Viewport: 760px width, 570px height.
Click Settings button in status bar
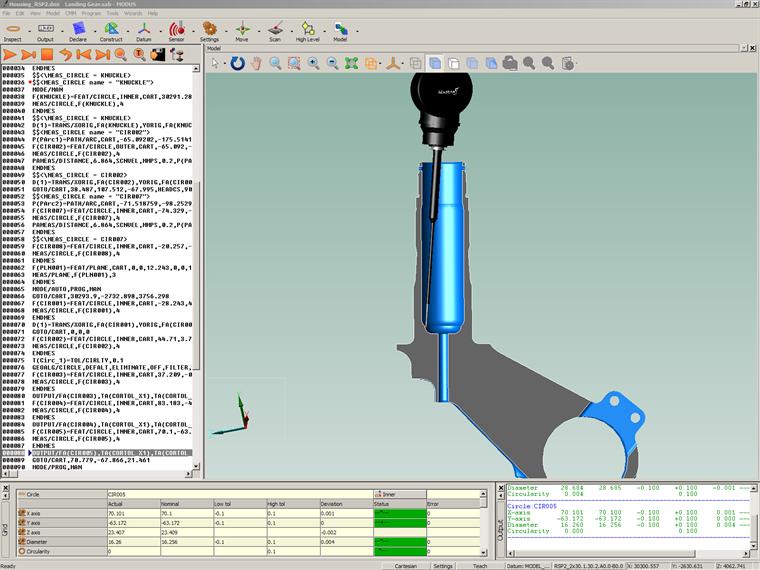coord(443,565)
